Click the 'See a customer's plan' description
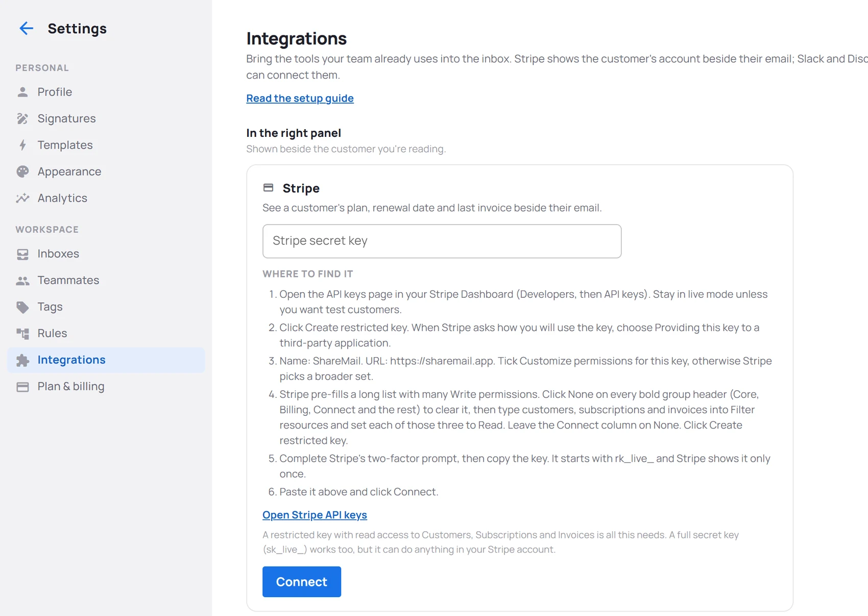This screenshot has width=868, height=616. pos(432,208)
